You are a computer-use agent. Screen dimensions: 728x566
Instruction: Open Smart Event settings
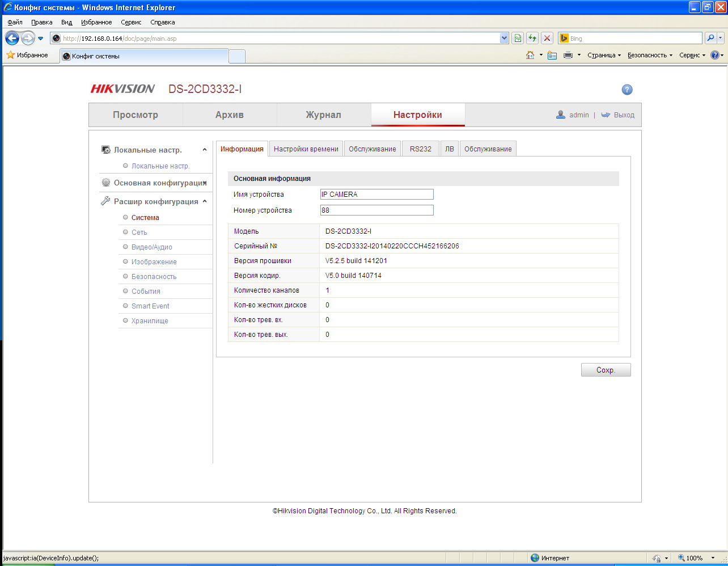click(x=150, y=306)
